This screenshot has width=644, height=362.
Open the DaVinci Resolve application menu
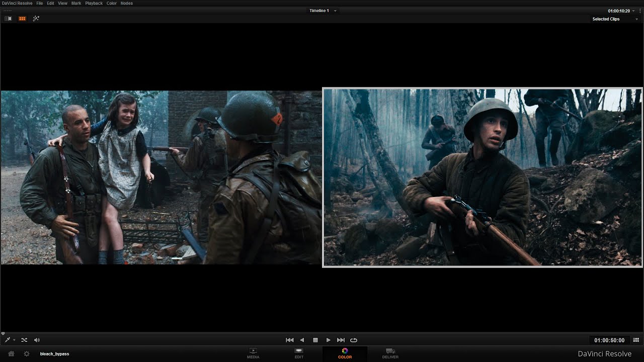click(x=17, y=3)
